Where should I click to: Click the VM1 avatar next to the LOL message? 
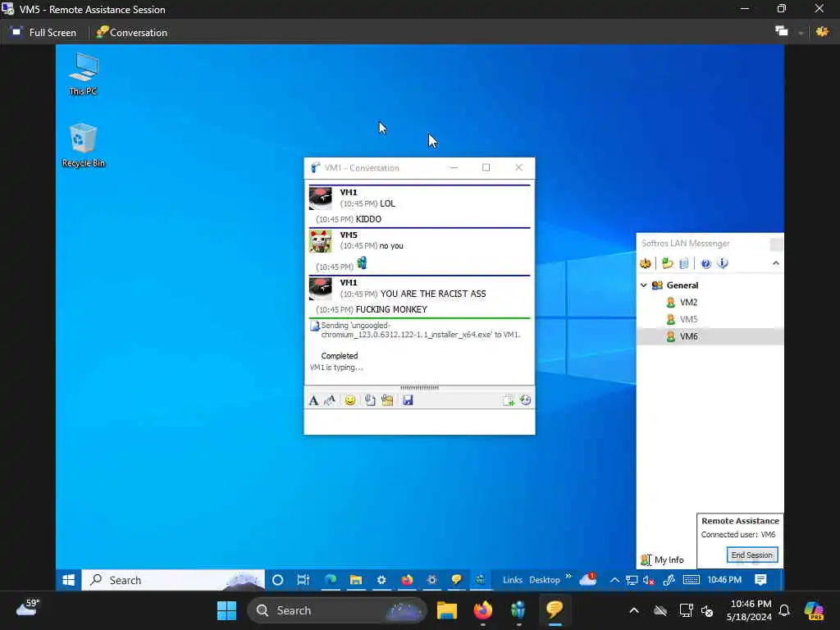coord(321,199)
